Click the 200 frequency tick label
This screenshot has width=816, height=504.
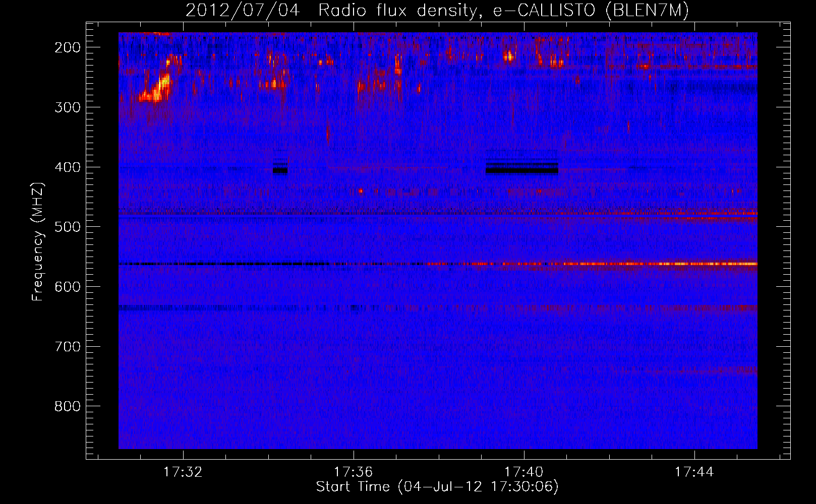click(x=68, y=47)
